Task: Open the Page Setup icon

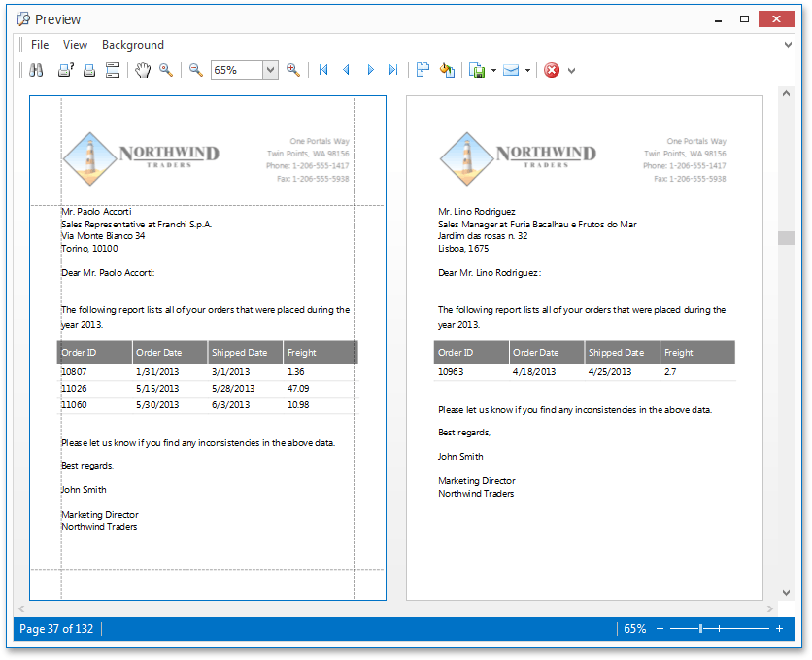Action: 113,70
